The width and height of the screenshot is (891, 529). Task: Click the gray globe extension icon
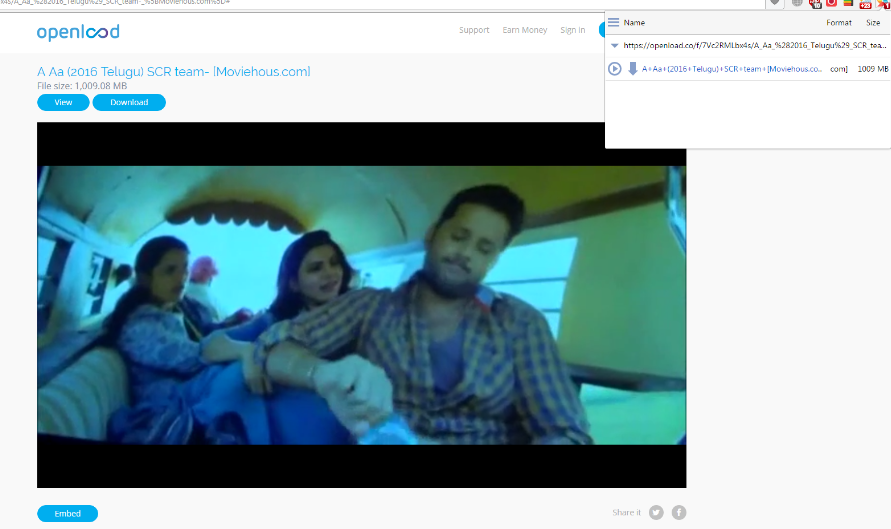797,3
